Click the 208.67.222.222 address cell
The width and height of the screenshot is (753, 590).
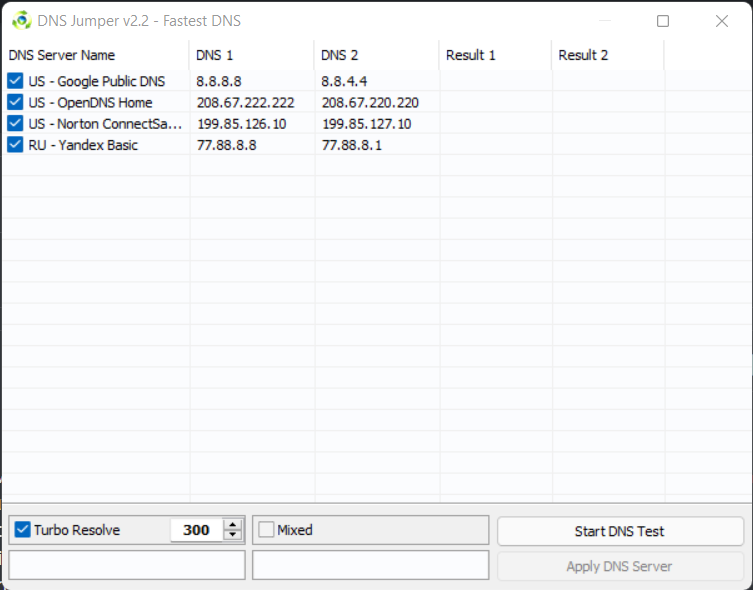pos(245,103)
